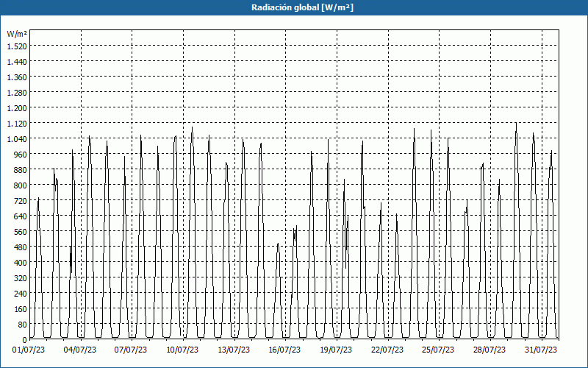Click the 28/07/23 x-axis date

click(x=489, y=350)
